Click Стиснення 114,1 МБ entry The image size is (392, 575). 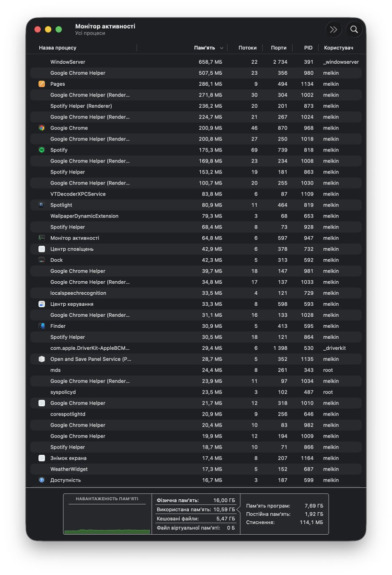[x=285, y=522]
